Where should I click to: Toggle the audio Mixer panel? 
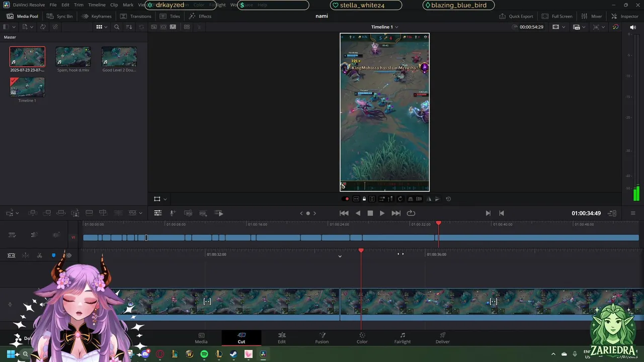591,16
